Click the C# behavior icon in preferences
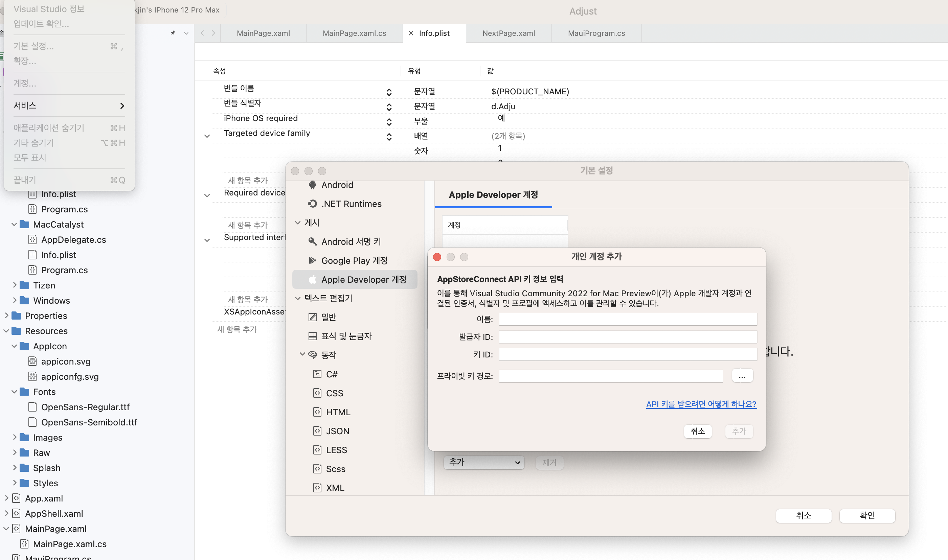Screen dimensions: 948x560 317,374
